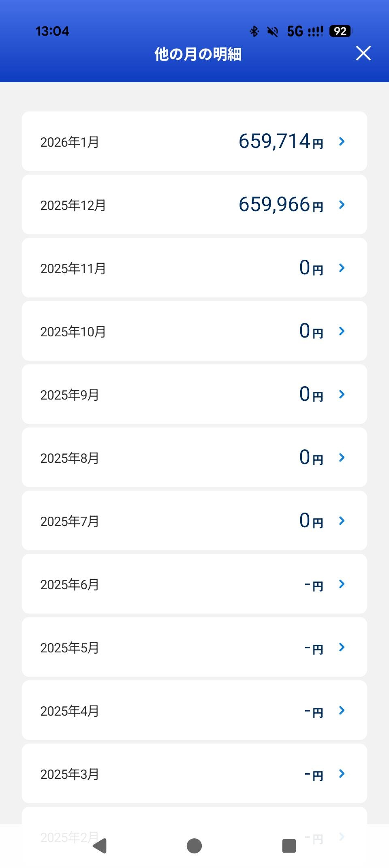Expand 2026年1月 statement via its chevron
The height and width of the screenshot is (868, 389).
point(342,141)
